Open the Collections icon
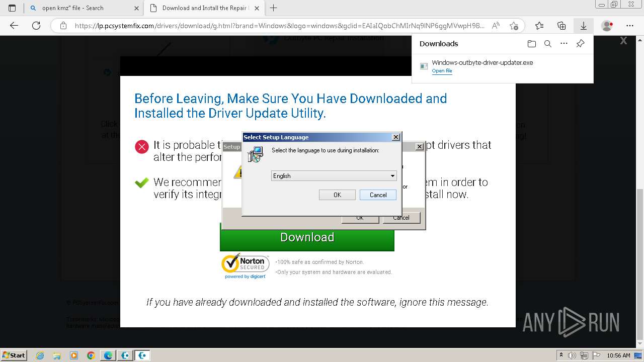The width and height of the screenshot is (644, 362). click(561, 26)
